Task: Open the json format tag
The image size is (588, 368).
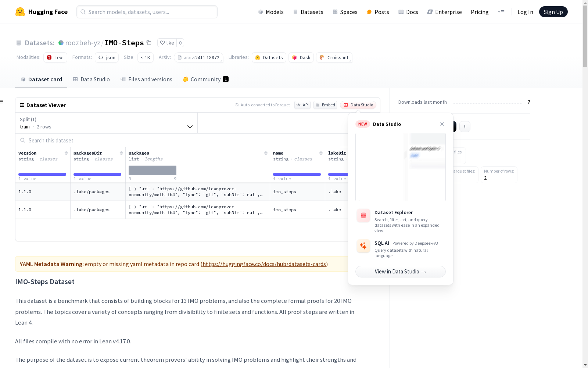Action: click(x=107, y=57)
